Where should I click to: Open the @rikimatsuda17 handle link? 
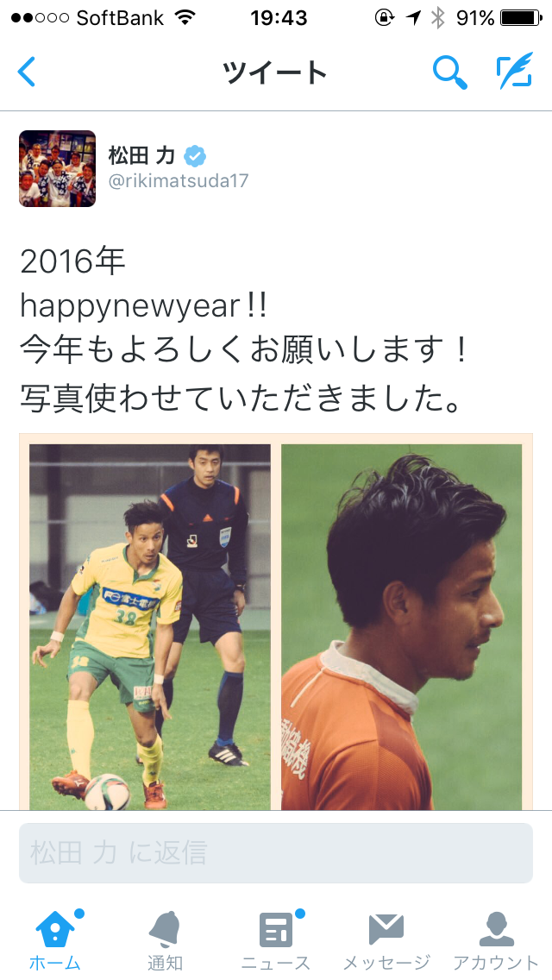click(x=179, y=180)
